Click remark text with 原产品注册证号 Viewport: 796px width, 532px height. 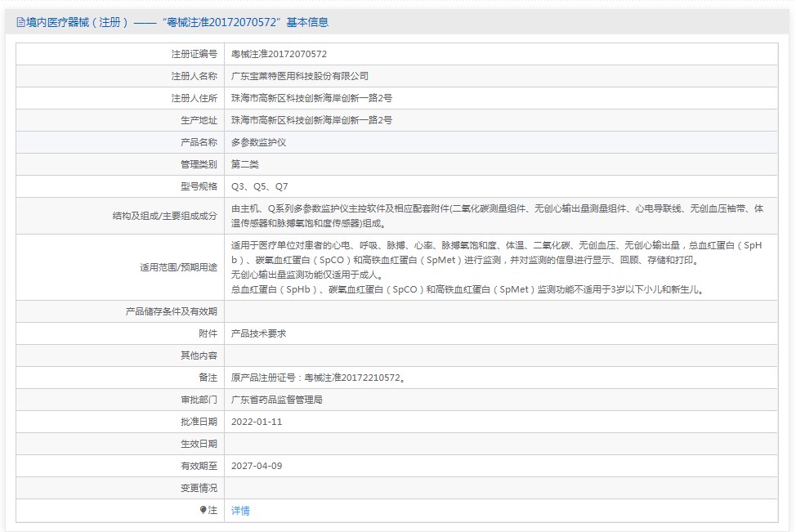click(x=318, y=378)
